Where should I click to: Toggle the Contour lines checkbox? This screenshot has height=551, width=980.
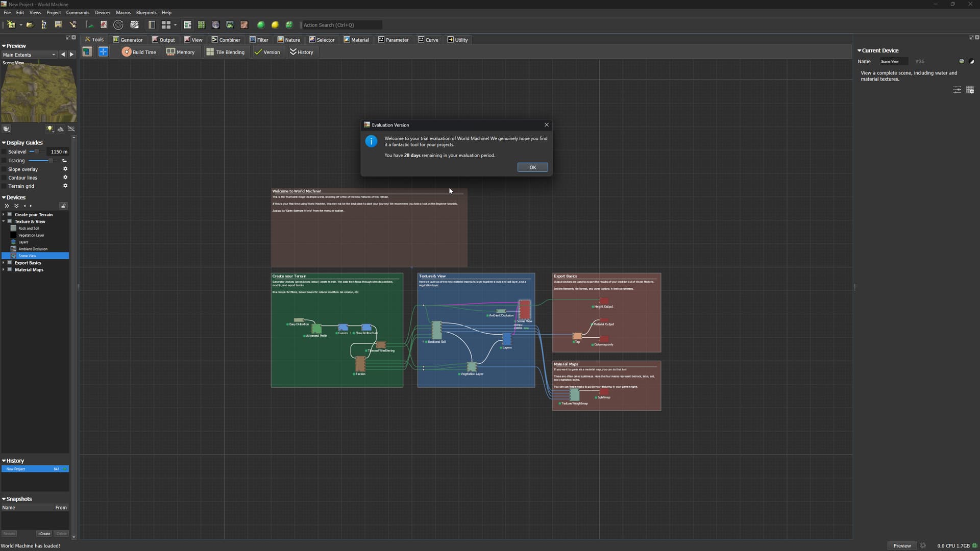tap(4, 178)
